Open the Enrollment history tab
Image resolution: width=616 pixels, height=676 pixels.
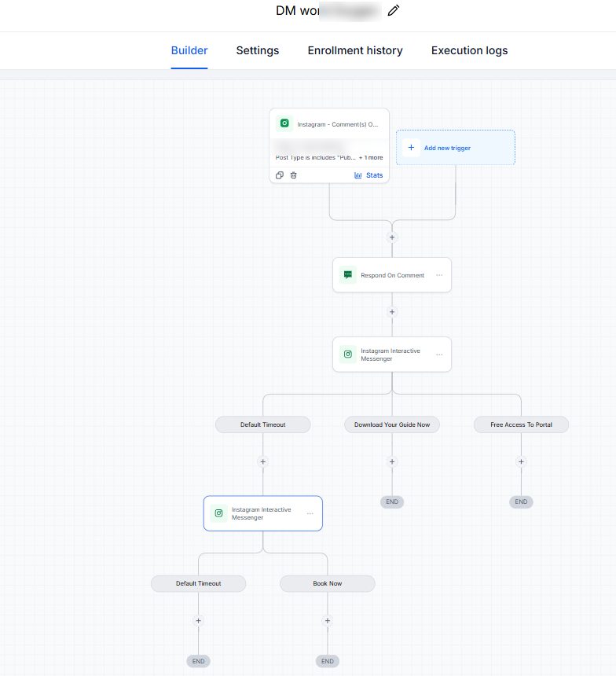[355, 50]
